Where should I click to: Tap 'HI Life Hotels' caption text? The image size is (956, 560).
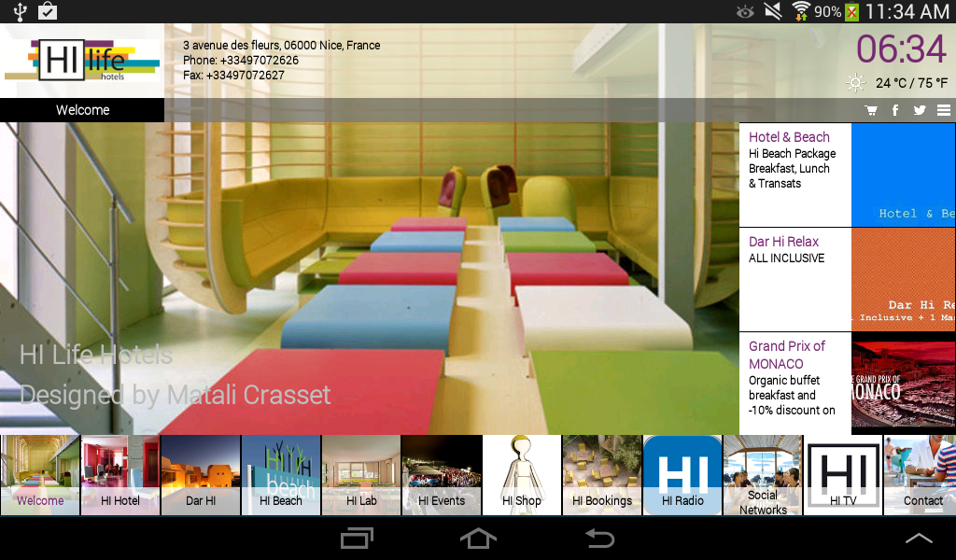(x=96, y=356)
